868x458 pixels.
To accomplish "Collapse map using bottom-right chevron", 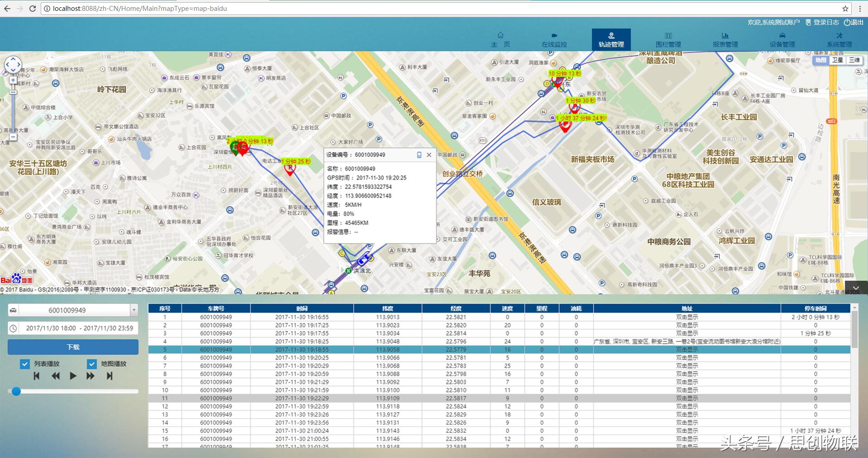I will point(855,288).
